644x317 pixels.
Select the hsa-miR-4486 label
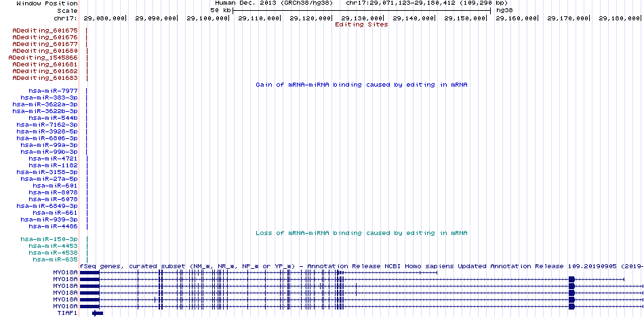click(54, 226)
